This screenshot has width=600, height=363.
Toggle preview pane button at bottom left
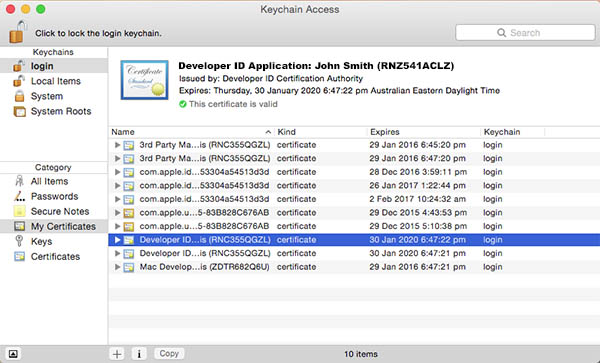pos(13,354)
